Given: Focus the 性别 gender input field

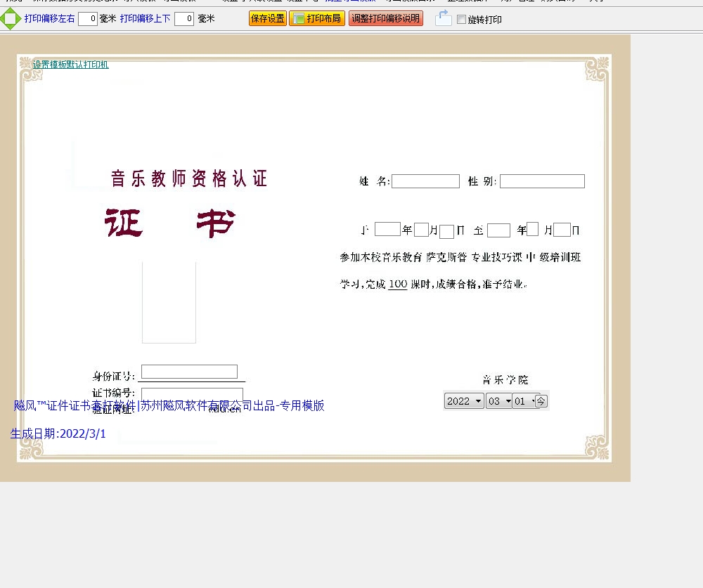Looking at the screenshot, I should point(542,181).
